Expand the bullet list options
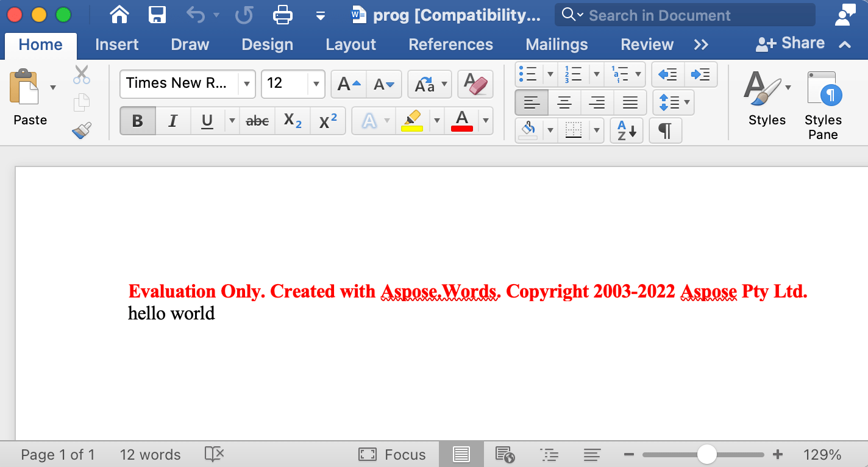 pos(550,74)
